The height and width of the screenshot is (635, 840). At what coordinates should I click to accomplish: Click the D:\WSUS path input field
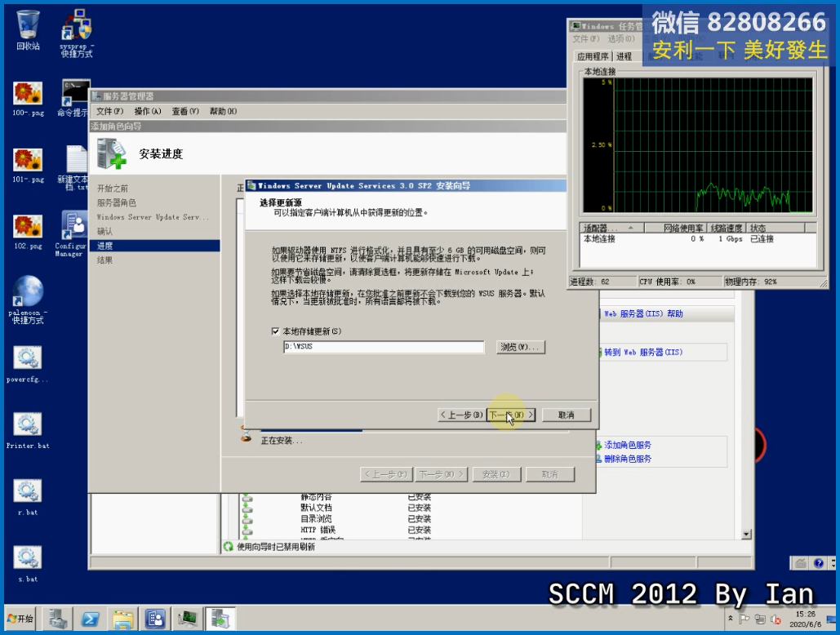[384, 347]
